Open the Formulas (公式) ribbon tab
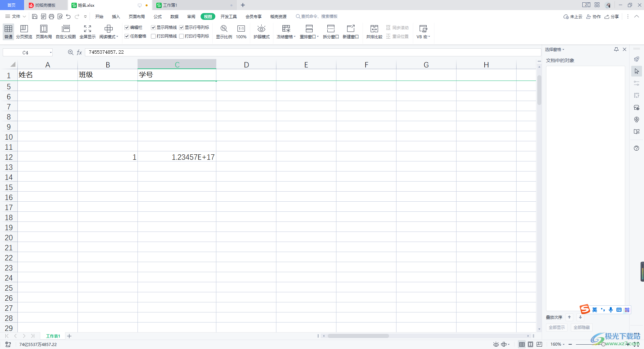 coord(158,16)
